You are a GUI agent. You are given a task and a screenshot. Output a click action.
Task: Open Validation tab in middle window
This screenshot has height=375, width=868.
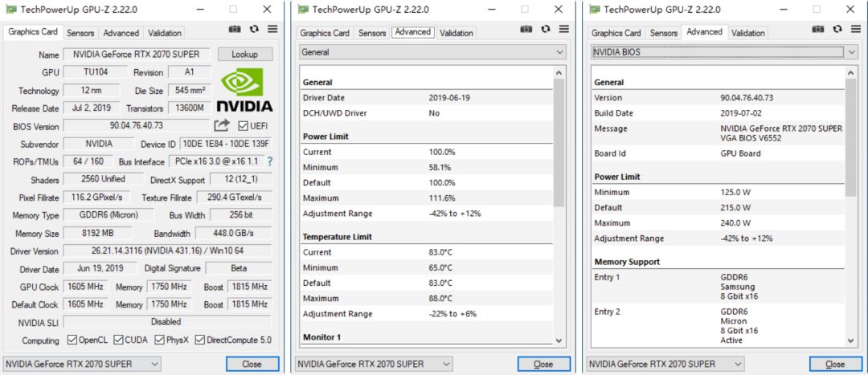click(x=457, y=33)
